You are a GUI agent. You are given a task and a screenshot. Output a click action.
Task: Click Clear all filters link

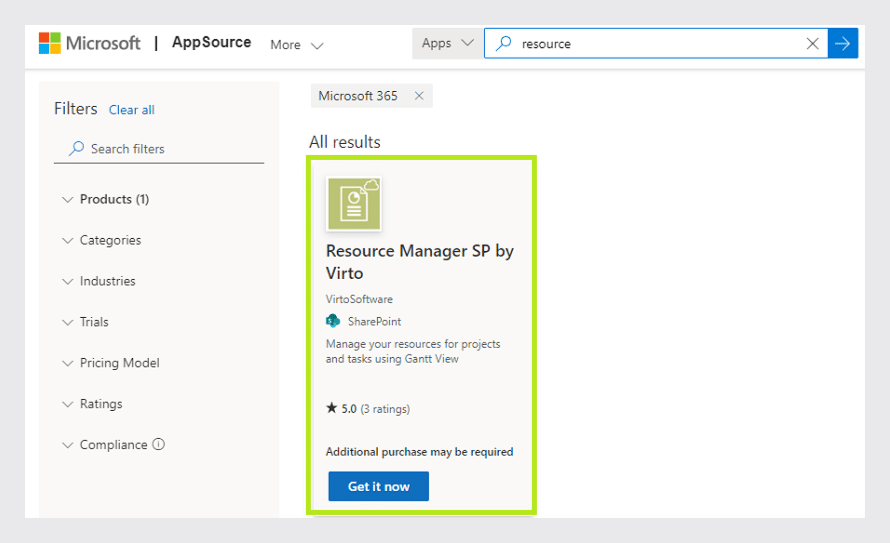(x=132, y=110)
